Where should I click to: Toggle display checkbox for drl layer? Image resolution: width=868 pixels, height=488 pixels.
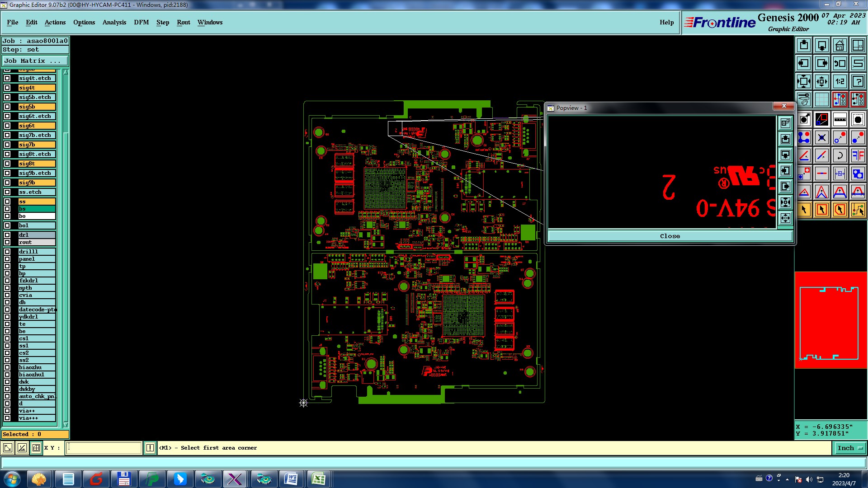(7, 235)
